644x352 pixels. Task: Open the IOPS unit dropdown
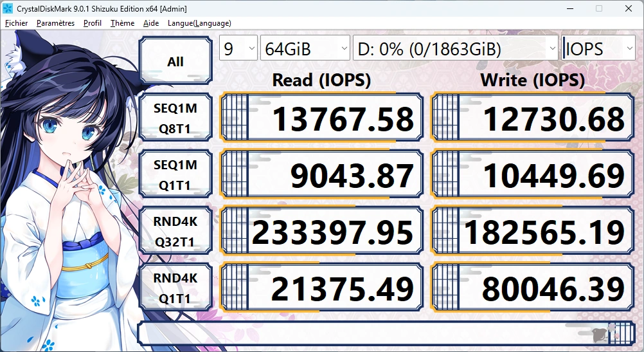point(598,48)
